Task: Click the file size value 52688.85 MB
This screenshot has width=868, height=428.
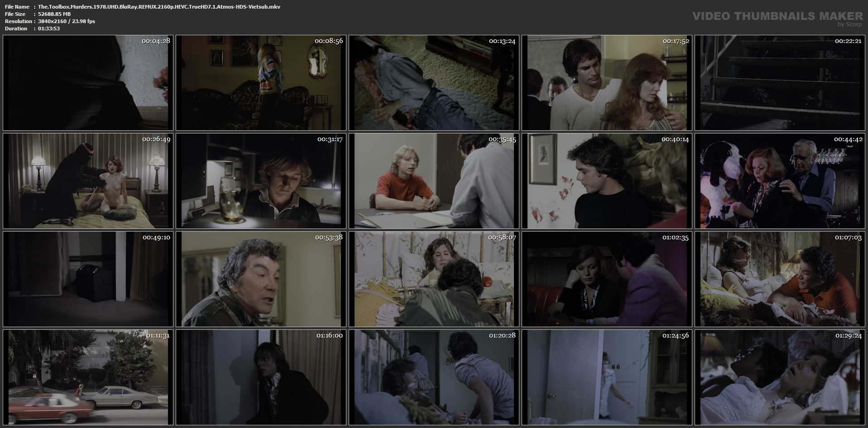Action: click(x=54, y=14)
